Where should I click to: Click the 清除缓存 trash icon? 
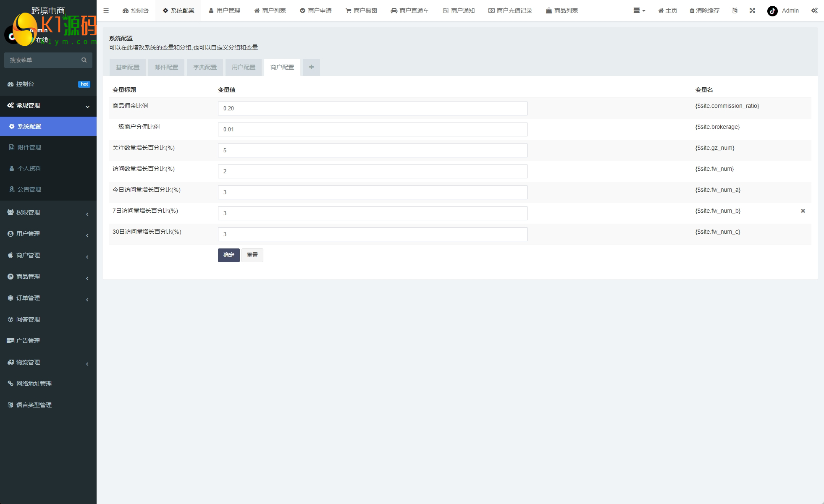point(692,10)
